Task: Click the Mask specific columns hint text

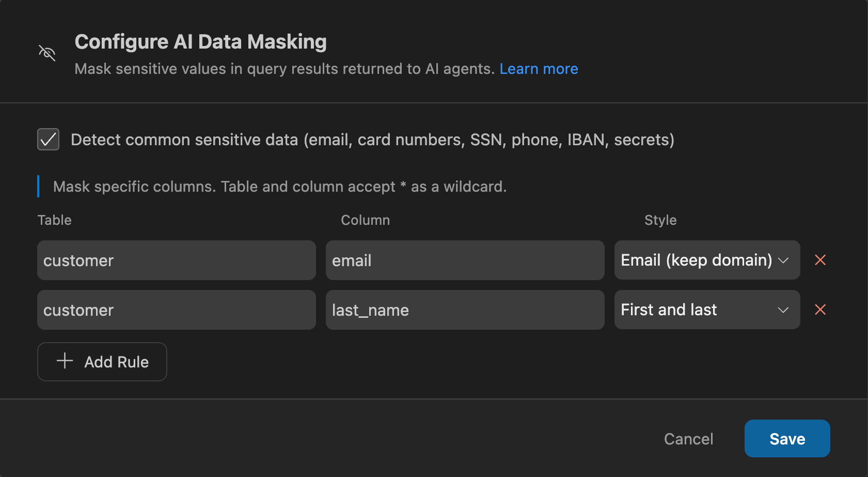Action: [x=280, y=187]
